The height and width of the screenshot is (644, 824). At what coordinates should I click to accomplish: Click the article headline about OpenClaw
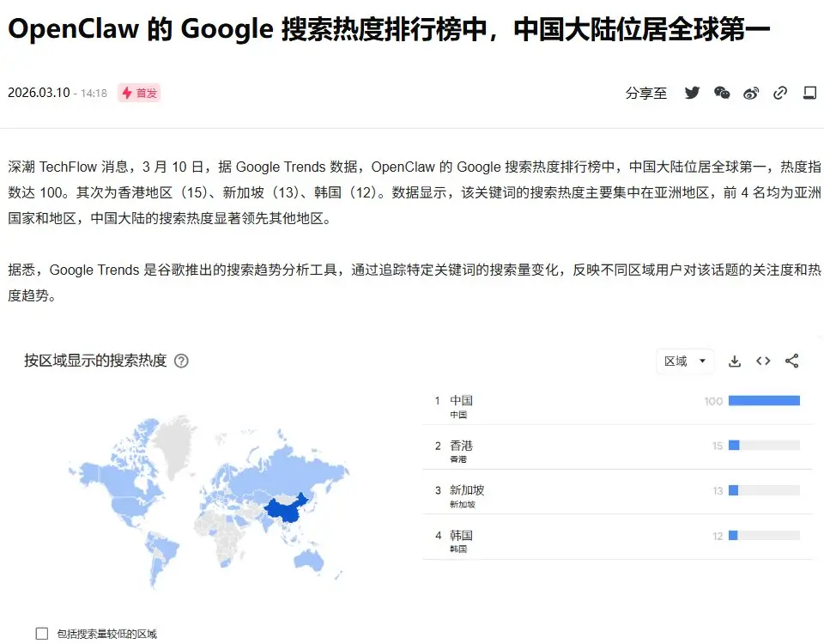click(x=389, y=29)
